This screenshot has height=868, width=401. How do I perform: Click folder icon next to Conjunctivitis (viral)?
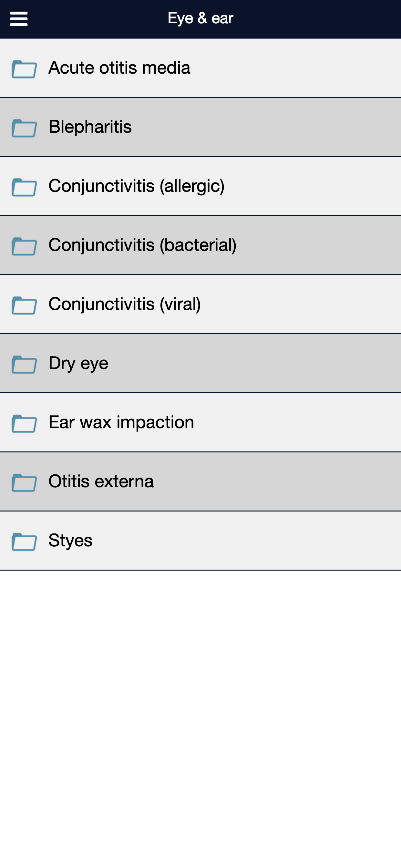pyautogui.click(x=24, y=305)
